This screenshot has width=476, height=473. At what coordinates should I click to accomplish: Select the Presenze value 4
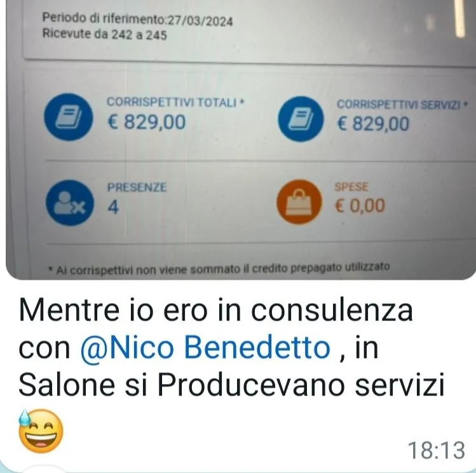[113, 207]
